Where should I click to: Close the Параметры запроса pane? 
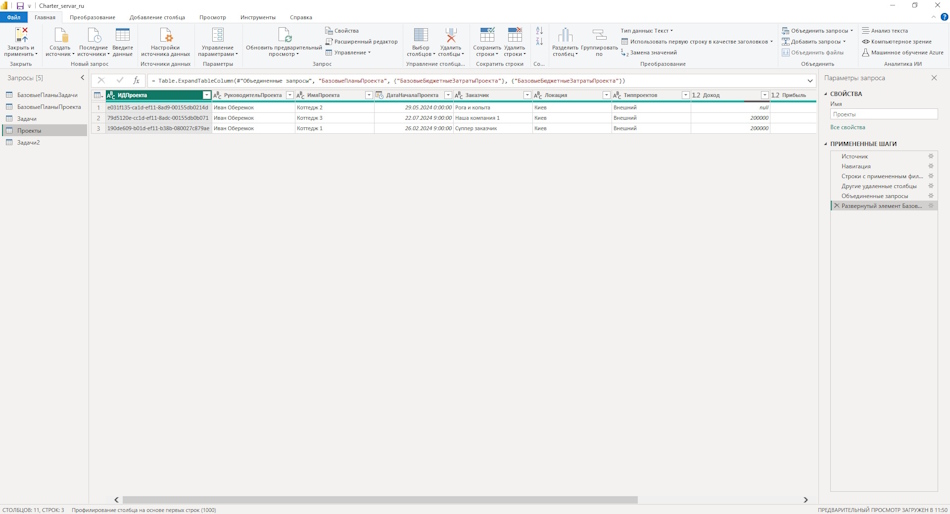point(934,78)
